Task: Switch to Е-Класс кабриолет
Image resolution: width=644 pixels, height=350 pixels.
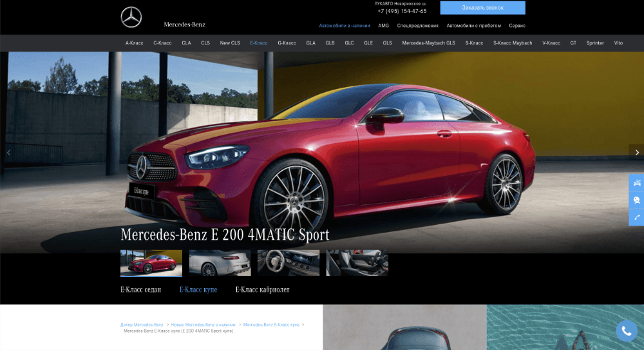Action: 263,289
